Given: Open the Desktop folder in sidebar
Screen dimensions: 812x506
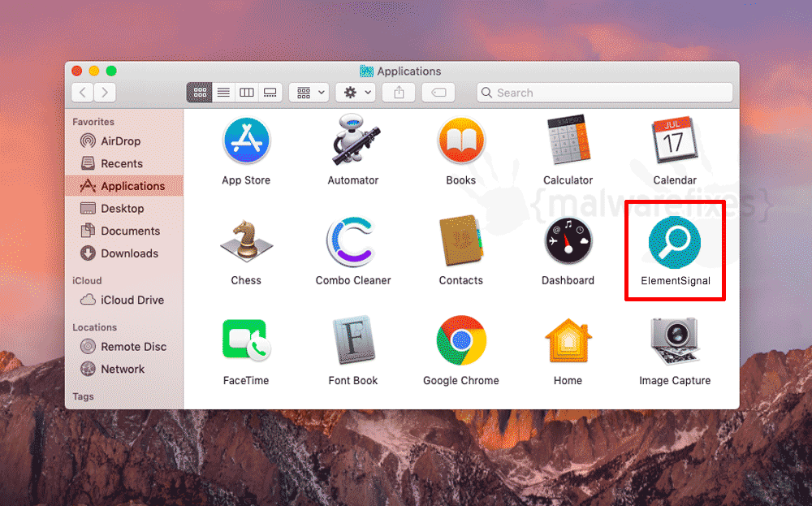Looking at the screenshot, I should tap(124, 209).
